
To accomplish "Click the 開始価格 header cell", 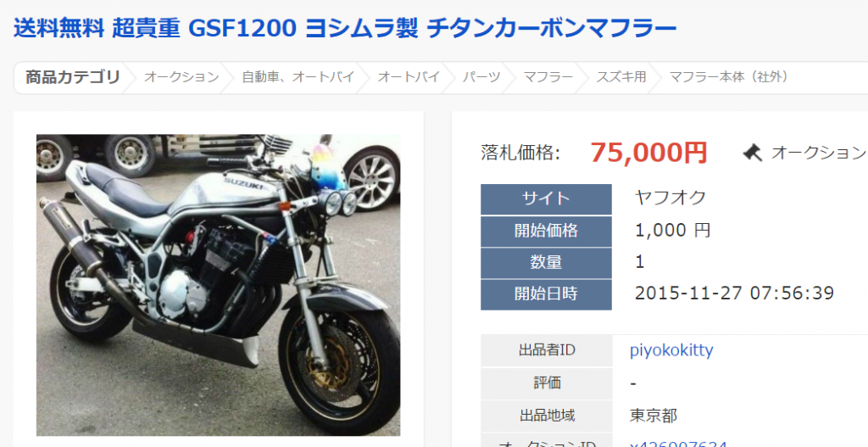I will 546,231.
